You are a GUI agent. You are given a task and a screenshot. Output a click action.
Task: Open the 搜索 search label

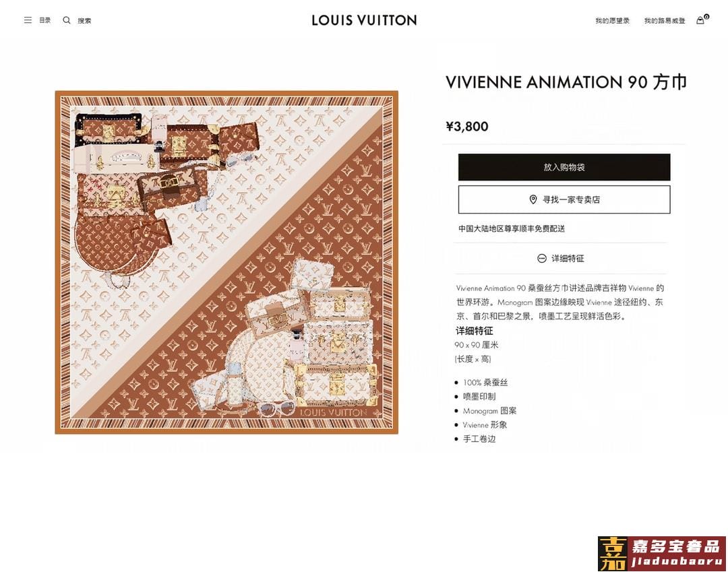pyautogui.click(x=84, y=20)
